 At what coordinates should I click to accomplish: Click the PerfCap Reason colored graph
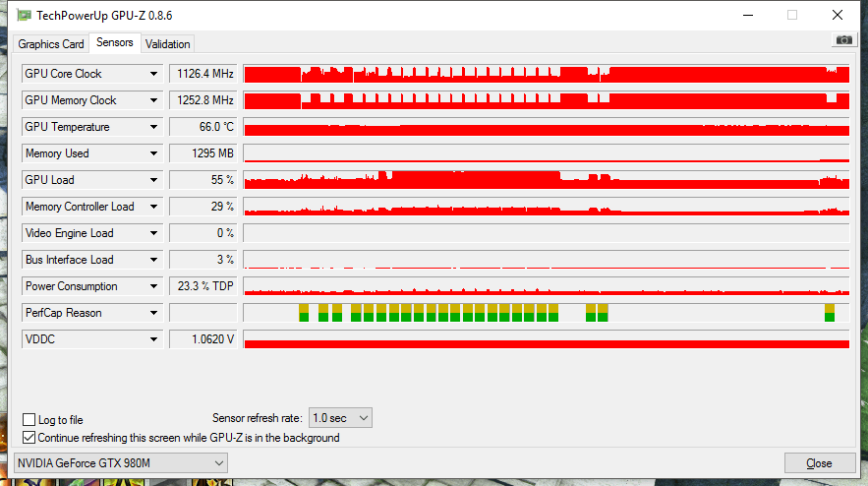tap(547, 313)
